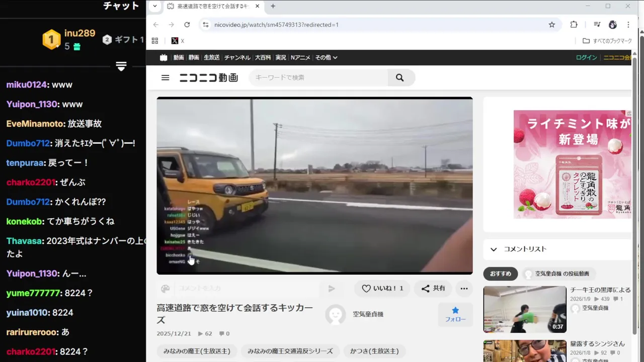Click the search magnifier button
The image size is (644, 362).
pos(400,77)
